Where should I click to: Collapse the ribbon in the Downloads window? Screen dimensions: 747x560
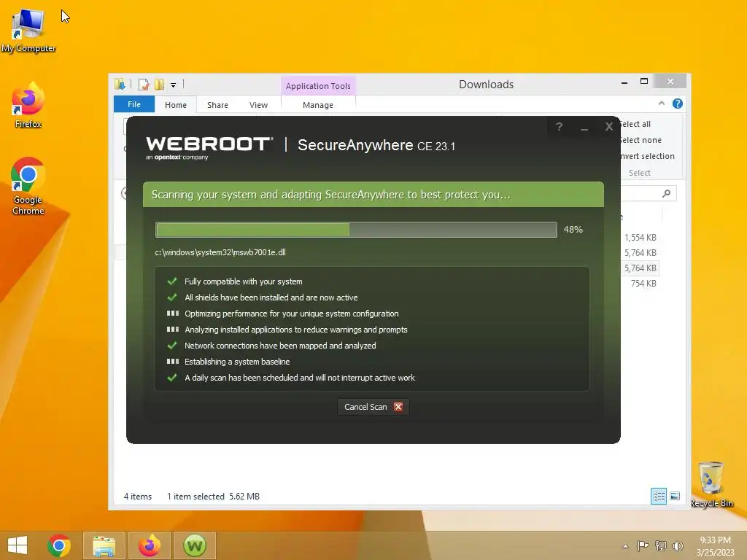click(x=661, y=104)
